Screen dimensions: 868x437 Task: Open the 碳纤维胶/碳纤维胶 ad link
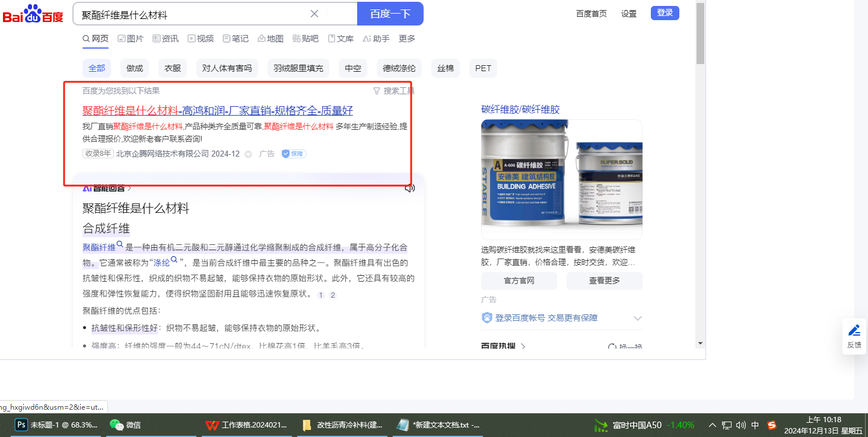pyautogui.click(x=520, y=109)
